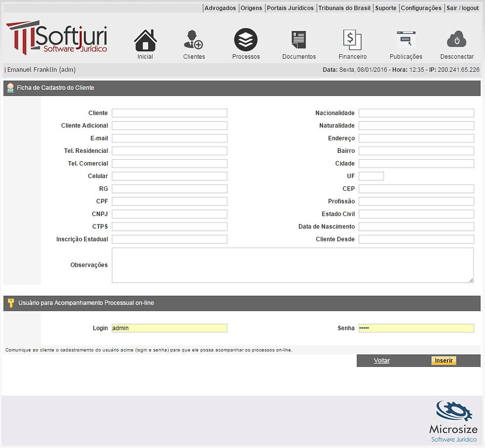Open the Clientes icon
The height and width of the screenshot is (448, 485).
pyautogui.click(x=194, y=40)
